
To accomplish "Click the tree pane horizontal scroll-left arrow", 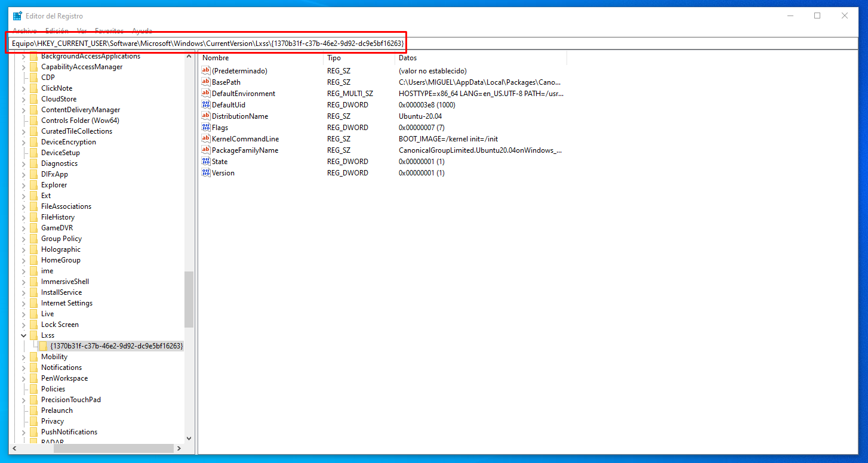I will click(14, 448).
